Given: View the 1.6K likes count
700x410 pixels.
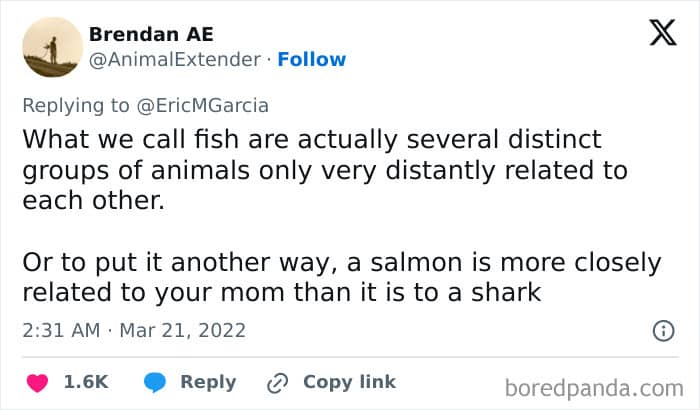Looking at the screenshot, I should pyautogui.click(x=86, y=382).
